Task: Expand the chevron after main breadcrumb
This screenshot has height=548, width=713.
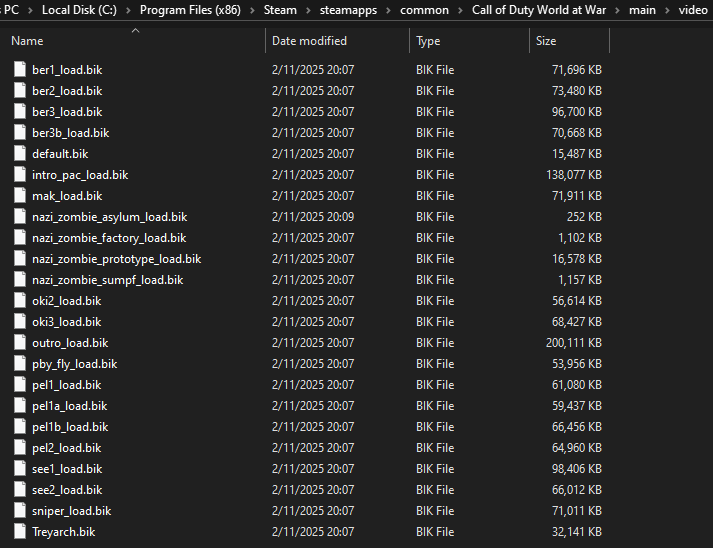Action: click(667, 10)
